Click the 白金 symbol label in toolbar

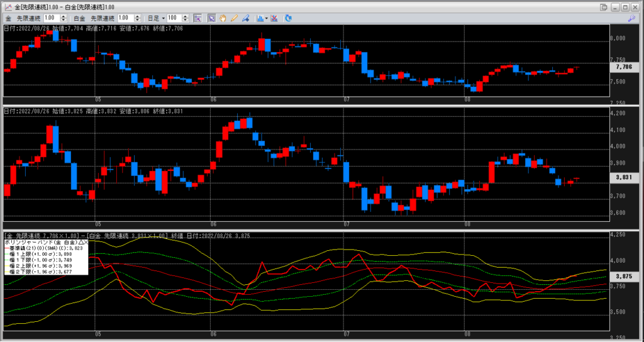(x=79, y=18)
